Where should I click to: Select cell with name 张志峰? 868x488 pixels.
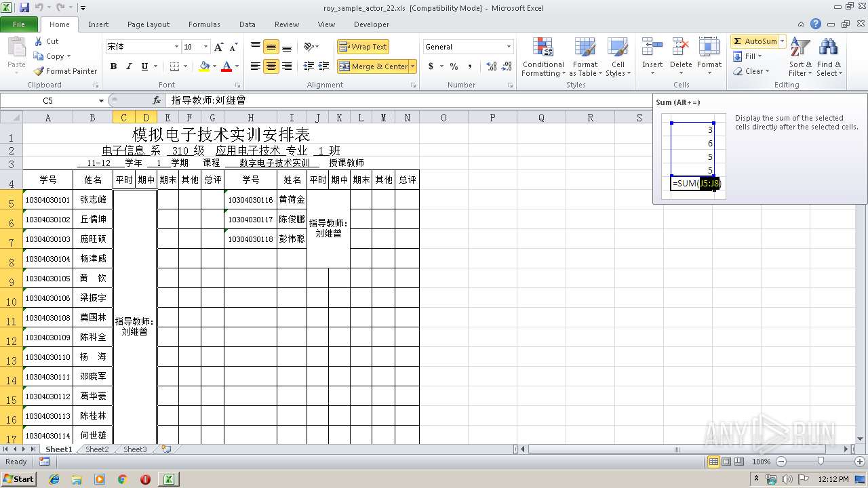pyautogui.click(x=93, y=200)
